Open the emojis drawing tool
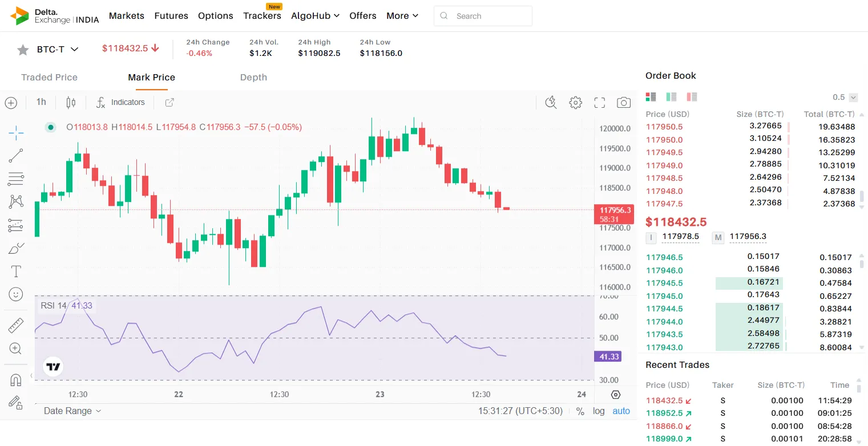868x446 pixels. [15, 294]
